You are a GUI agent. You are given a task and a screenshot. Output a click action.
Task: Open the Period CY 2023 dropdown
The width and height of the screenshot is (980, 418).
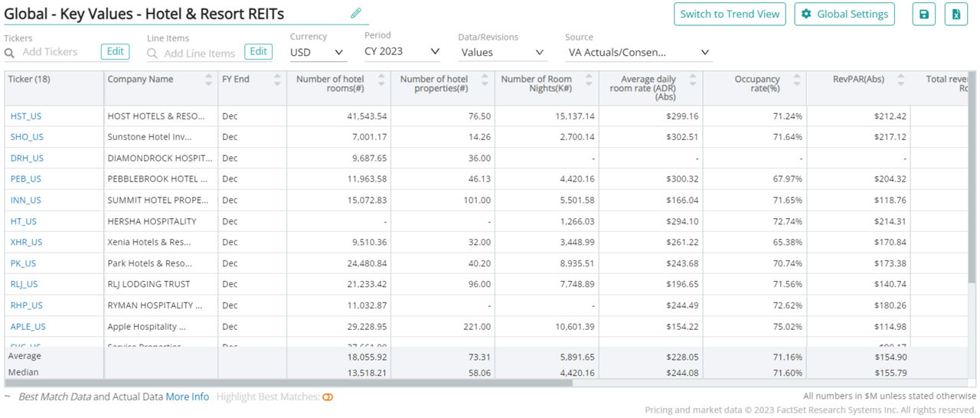coord(402,51)
